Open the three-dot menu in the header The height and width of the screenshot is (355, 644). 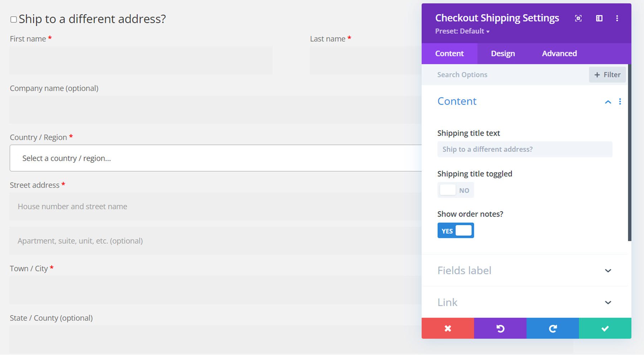pos(617,18)
